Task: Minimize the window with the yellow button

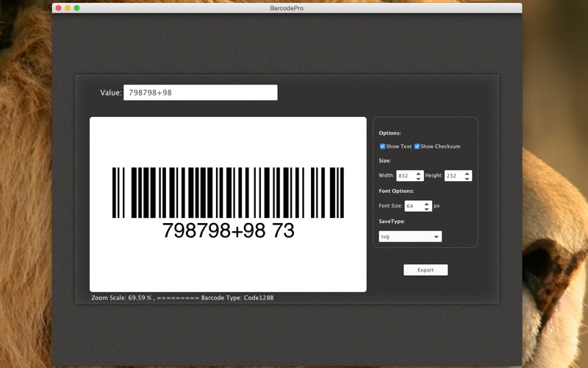Action: [x=68, y=8]
